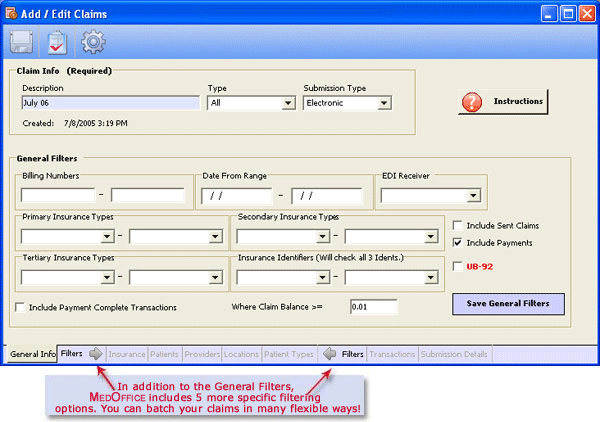Click the Description field containing July 06
The height and width of the screenshot is (422, 600).
coord(110,103)
